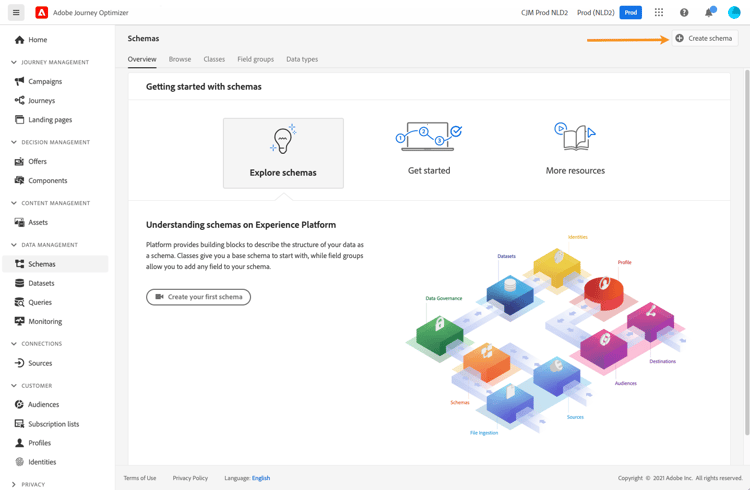Open the app switcher grid icon

click(x=659, y=12)
